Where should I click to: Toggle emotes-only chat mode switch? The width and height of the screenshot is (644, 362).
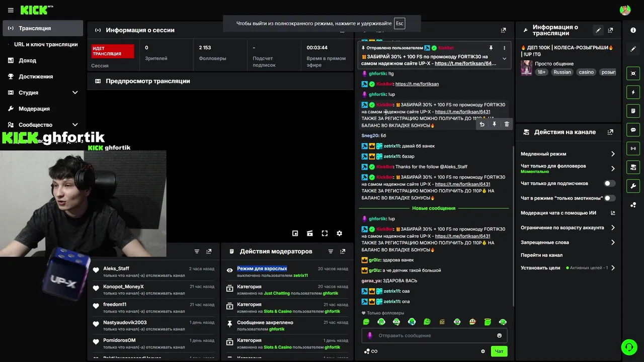click(x=609, y=198)
